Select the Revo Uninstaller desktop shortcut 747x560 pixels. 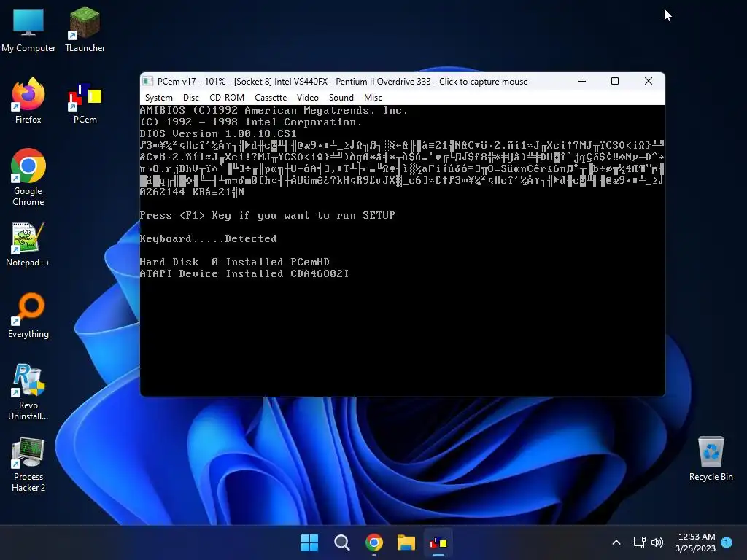coord(28,392)
